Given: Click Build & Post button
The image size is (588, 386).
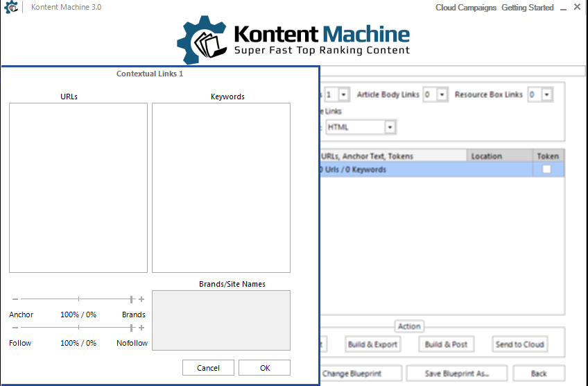Looking at the screenshot, I should coord(446,344).
